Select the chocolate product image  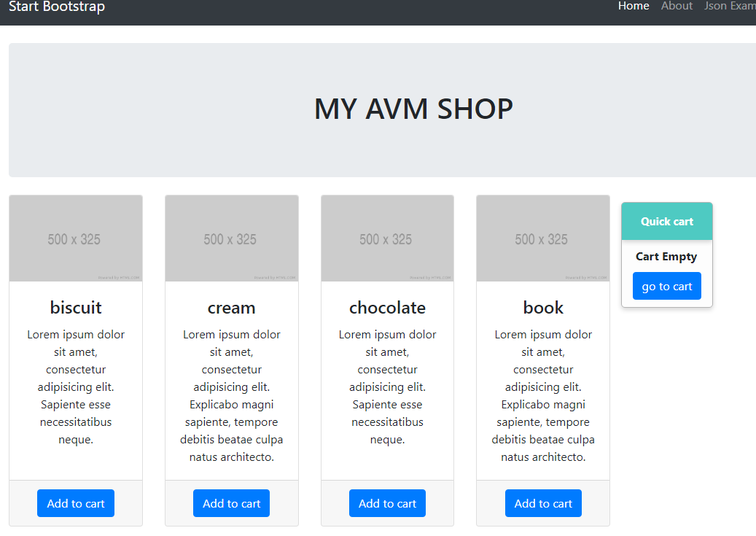tap(387, 238)
